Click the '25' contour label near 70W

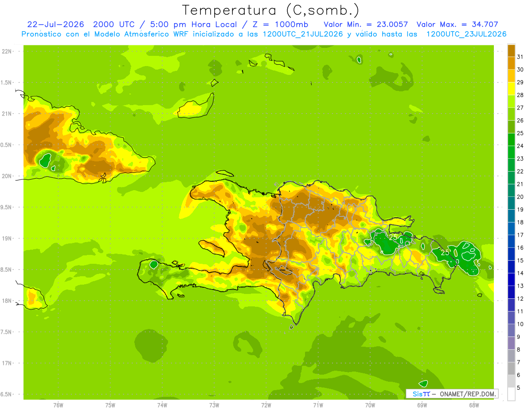(393, 237)
